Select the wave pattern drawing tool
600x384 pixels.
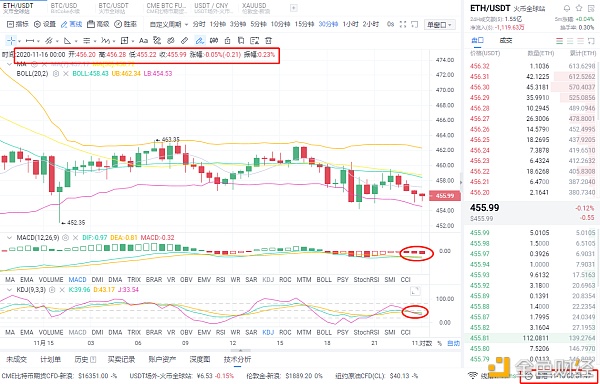(105, 41)
